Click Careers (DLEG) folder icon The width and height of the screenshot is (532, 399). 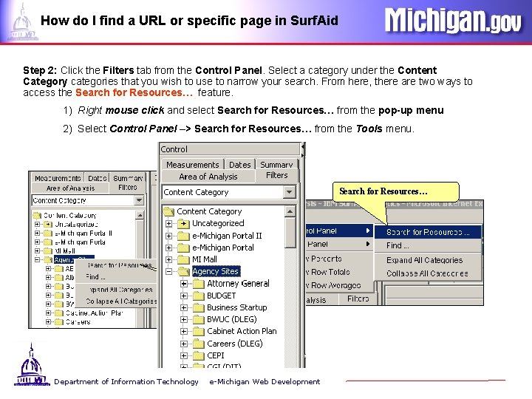pyautogui.click(x=199, y=344)
